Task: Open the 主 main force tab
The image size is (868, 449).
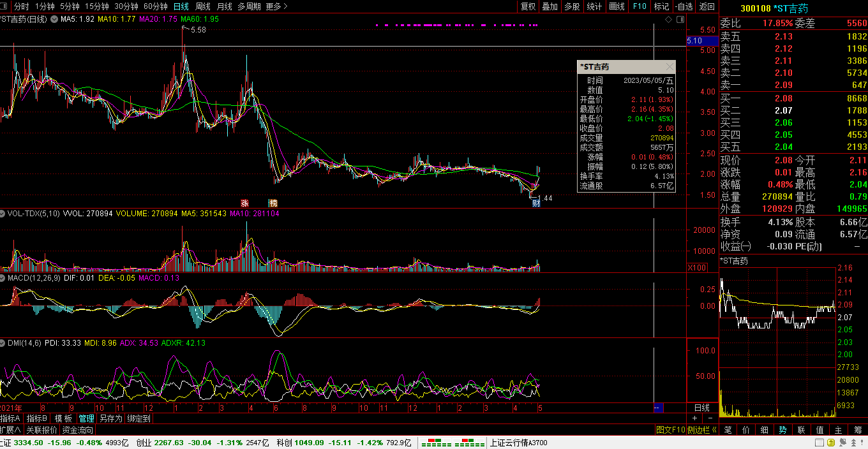Action: click(839, 430)
